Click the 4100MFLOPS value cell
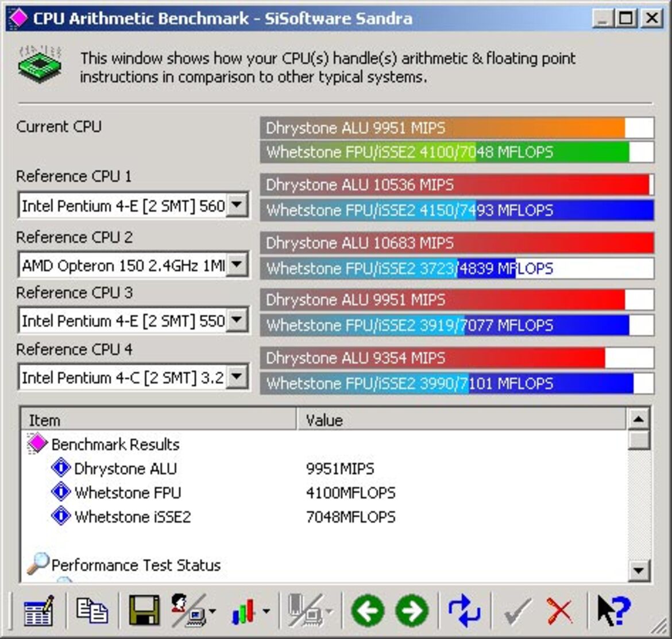Image resolution: width=672 pixels, height=639 pixels. pyautogui.click(x=350, y=492)
